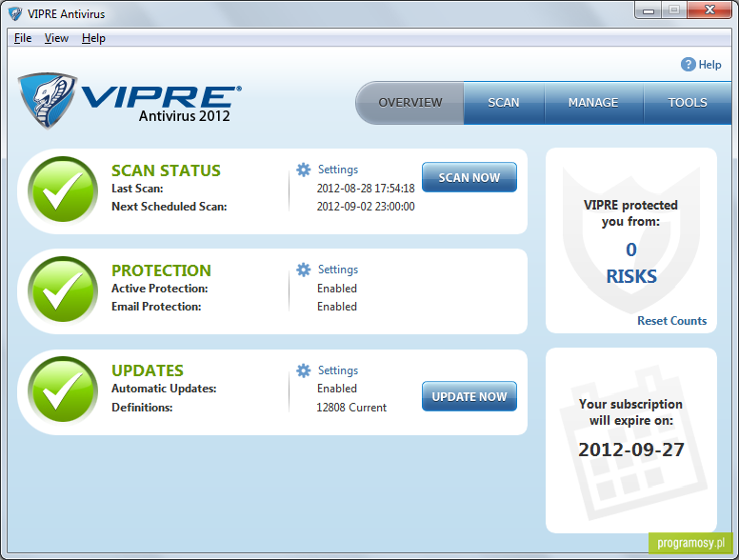The image size is (739, 560).
Task: Click the Update Now button
Action: tap(469, 396)
